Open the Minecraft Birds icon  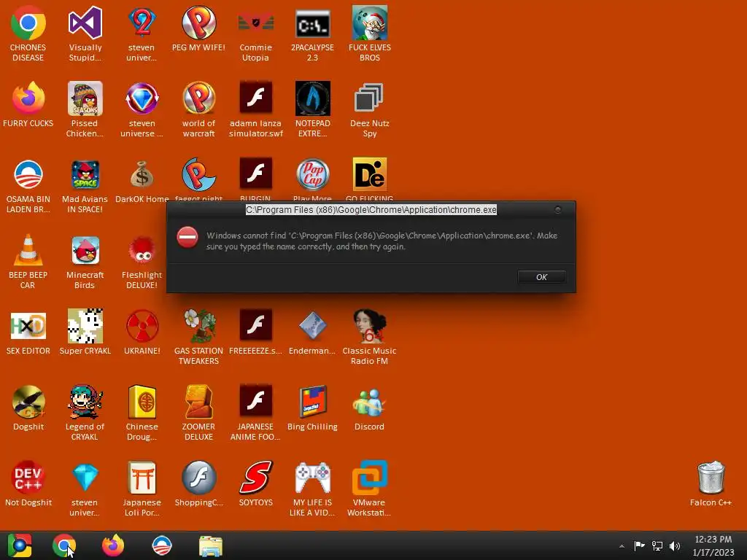pos(85,261)
